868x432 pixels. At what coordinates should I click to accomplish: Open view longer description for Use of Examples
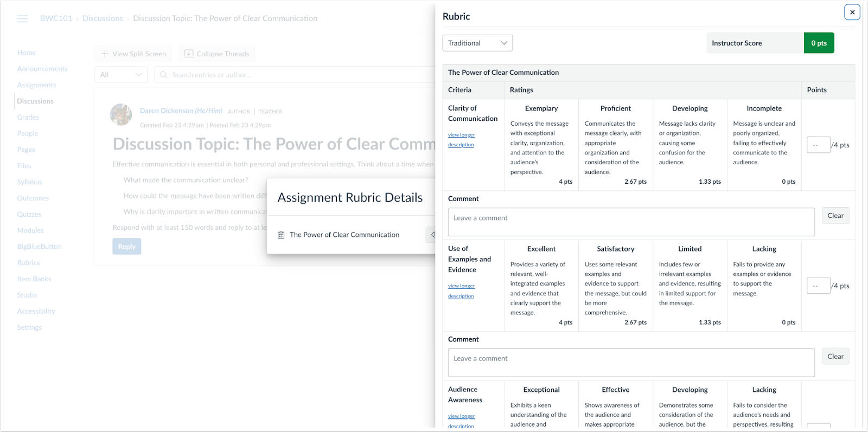(x=461, y=291)
